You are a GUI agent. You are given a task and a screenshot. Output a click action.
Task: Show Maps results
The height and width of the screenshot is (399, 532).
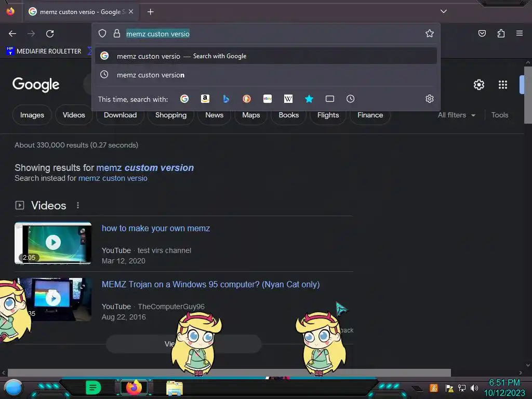coord(251,115)
